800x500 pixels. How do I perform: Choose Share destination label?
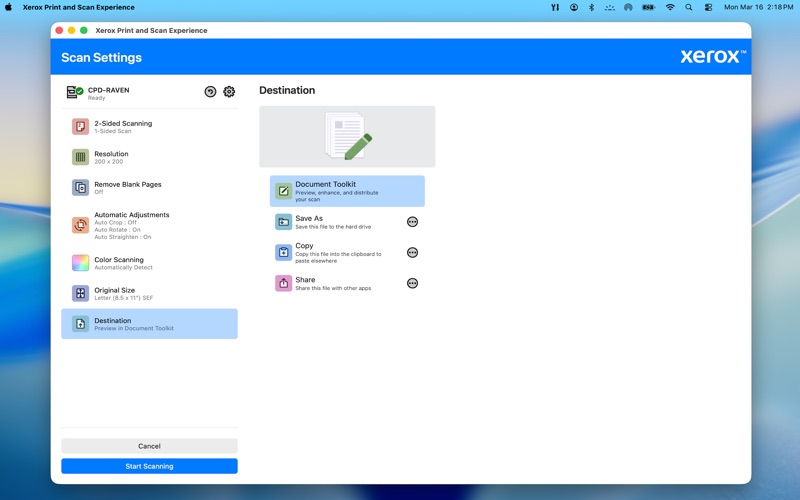(x=305, y=280)
